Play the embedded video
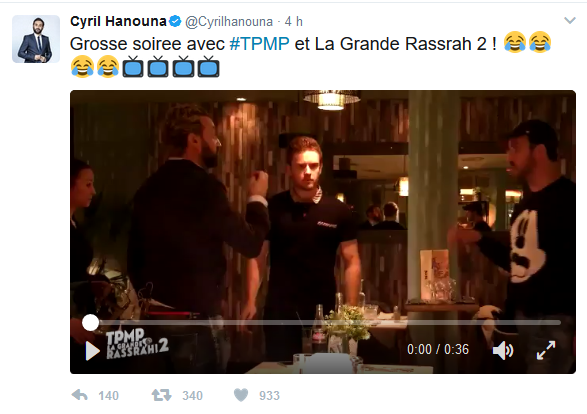Screen dimensions: 587x414 pyautogui.click(x=92, y=351)
